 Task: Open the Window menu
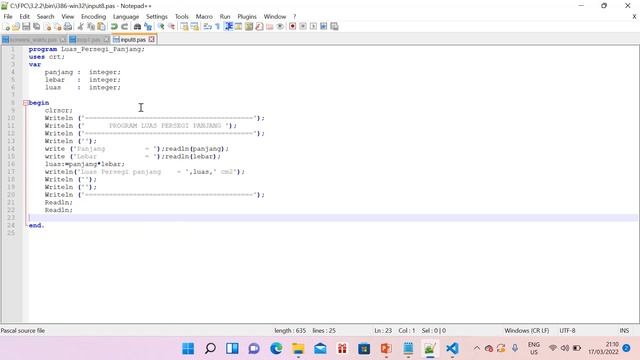[x=275, y=17]
